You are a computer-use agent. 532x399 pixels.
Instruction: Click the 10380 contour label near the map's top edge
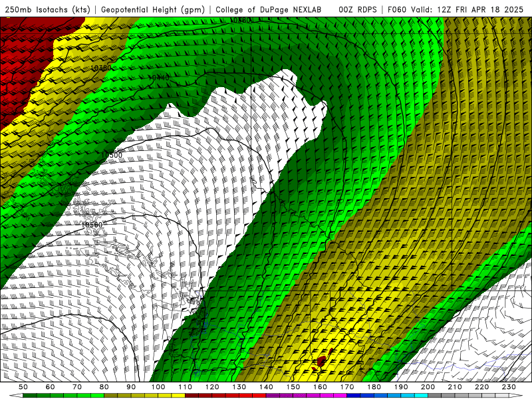point(240,21)
